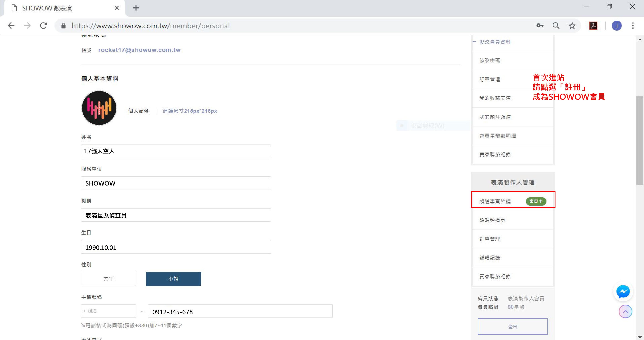Image resolution: width=644 pixels, height=340 pixels.
Task: Open 編輯紀錄 in producer menu
Action: (x=490, y=258)
